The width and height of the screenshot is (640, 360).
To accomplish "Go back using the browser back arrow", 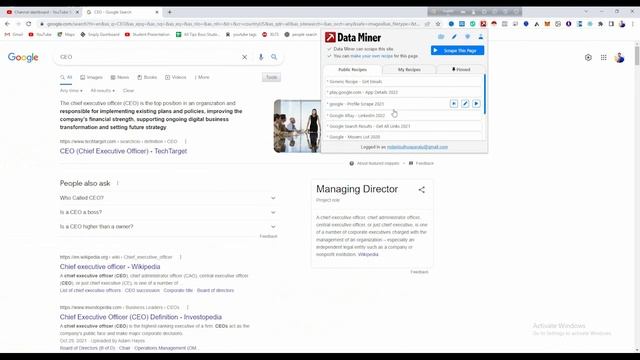I will click(7, 24).
